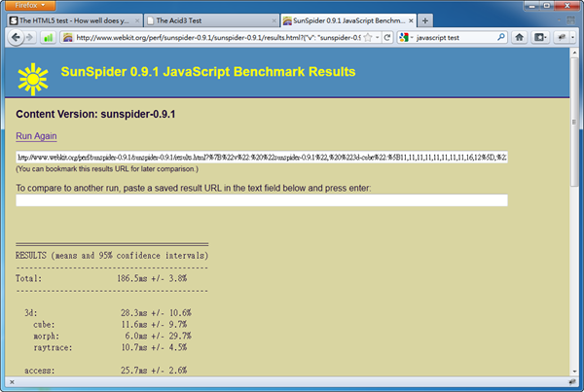Open the tab groups icon on tab bar

tap(571, 20)
